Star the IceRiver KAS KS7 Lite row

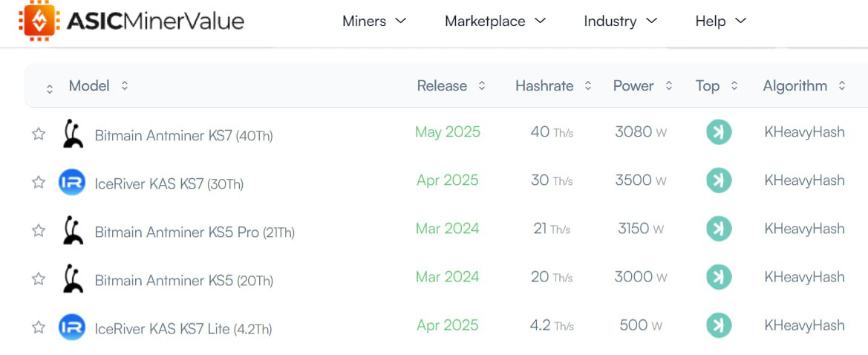pos(38,327)
